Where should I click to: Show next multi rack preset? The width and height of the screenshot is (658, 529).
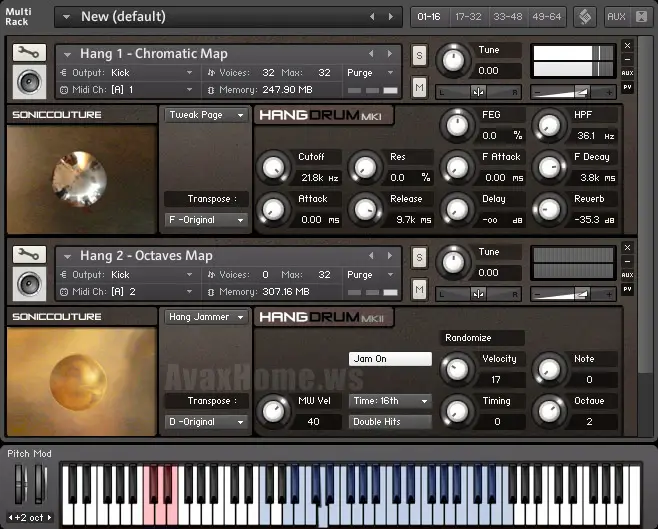click(391, 16)
